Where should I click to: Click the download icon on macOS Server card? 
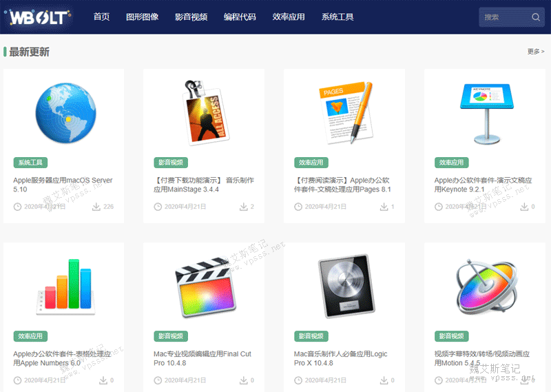pos(96,207)
